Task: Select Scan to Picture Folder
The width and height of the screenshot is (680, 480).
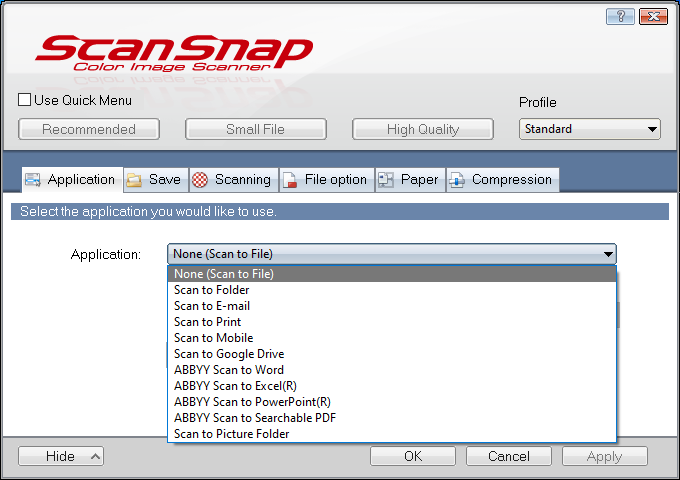Action: tap(392, 434)
